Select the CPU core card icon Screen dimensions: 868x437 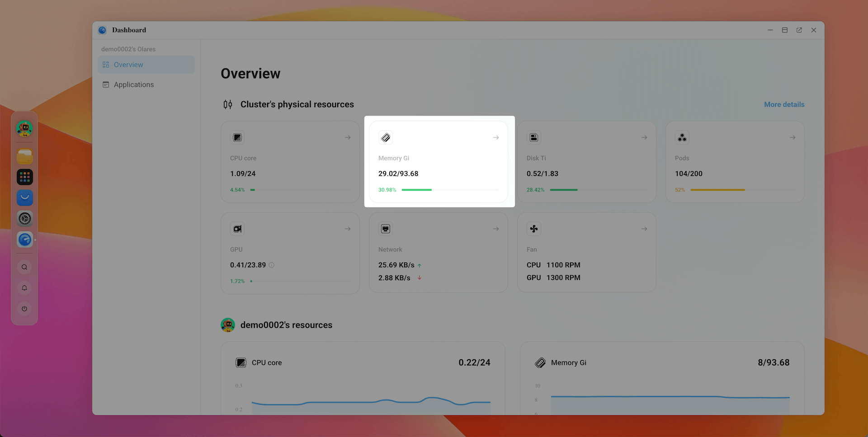237,137
